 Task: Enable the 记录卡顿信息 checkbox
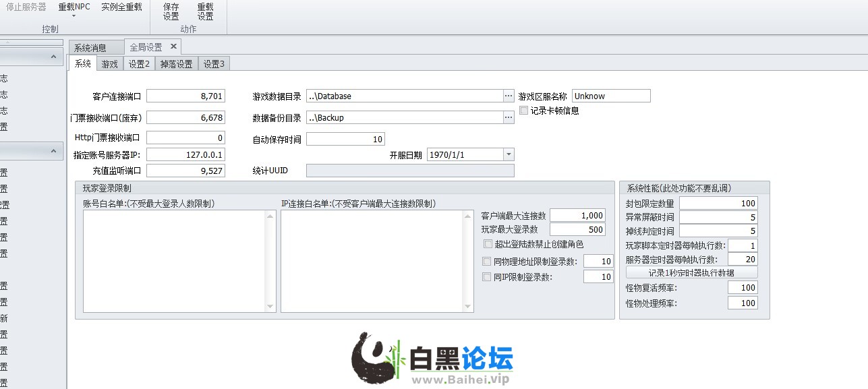click(524, 111)
